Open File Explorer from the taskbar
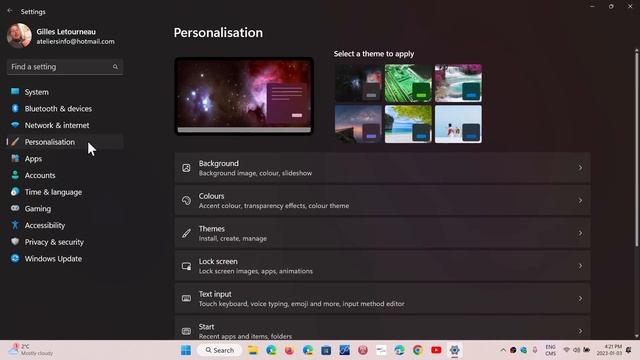Viewport: 640px width, 360px height. 253,350
